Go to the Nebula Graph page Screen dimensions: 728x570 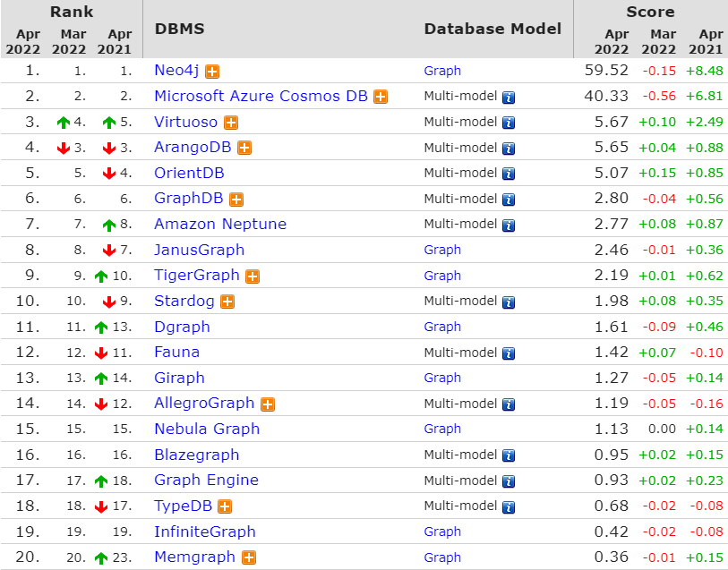pyautogui.click(x=207, y=429)
